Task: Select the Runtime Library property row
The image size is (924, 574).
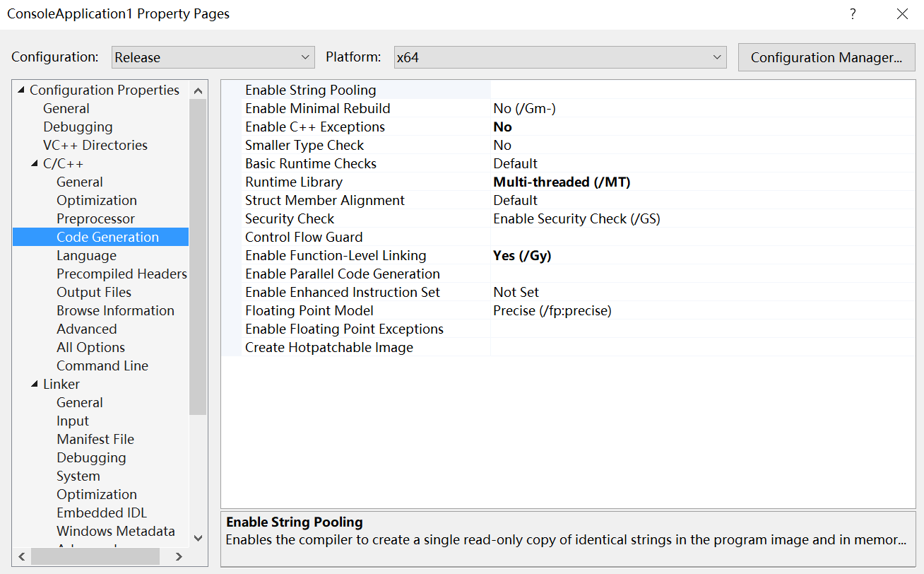Action: click(294, 182)
